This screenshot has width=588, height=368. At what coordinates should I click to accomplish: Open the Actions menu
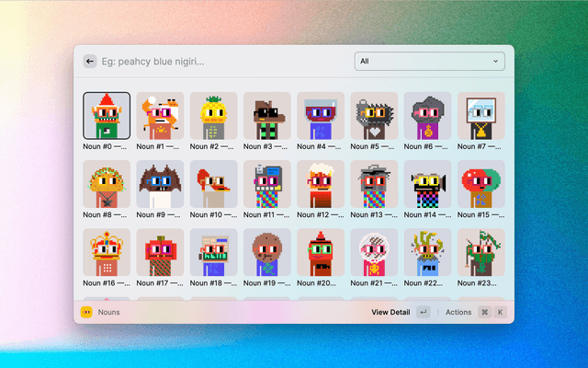click(x=458, y=312)
